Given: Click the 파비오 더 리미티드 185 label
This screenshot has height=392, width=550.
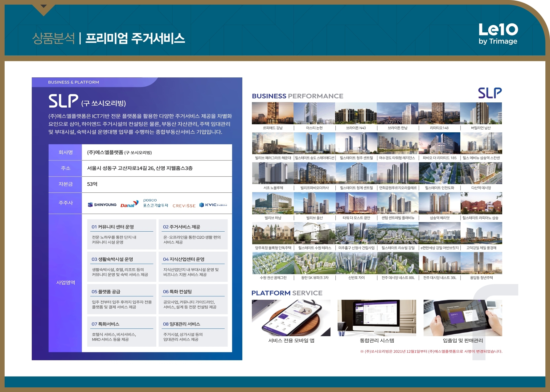Looking at the screenshot, I should coord(439,158).
